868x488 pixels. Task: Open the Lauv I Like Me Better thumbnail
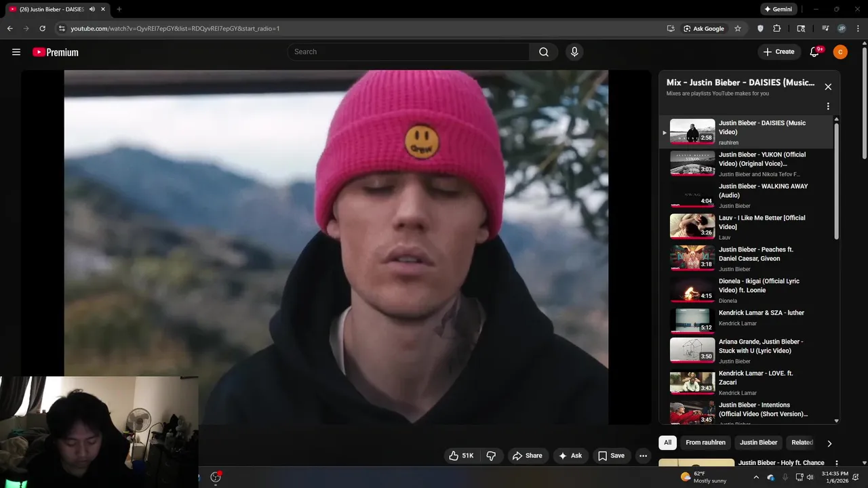tap(692, 226)
